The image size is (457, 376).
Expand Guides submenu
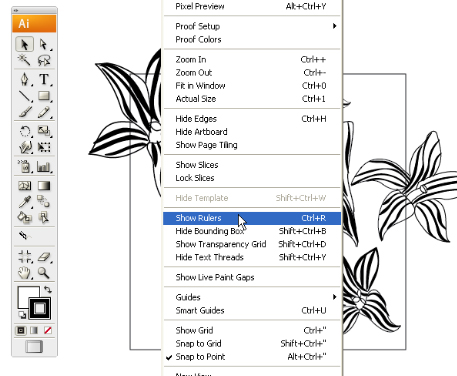[252, 297]
